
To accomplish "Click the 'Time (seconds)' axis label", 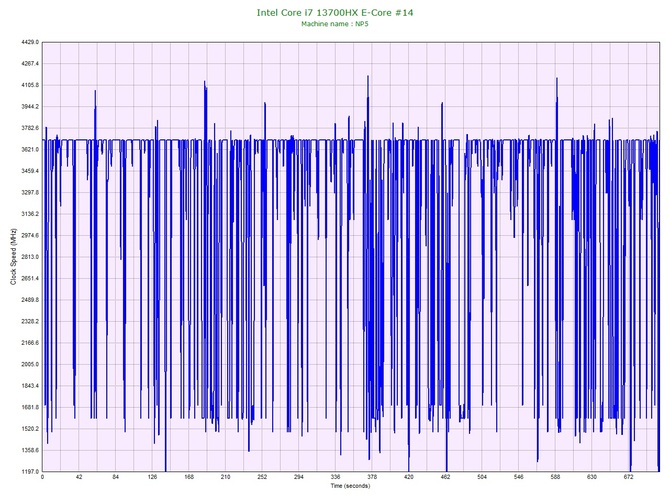I will [350, 485].
